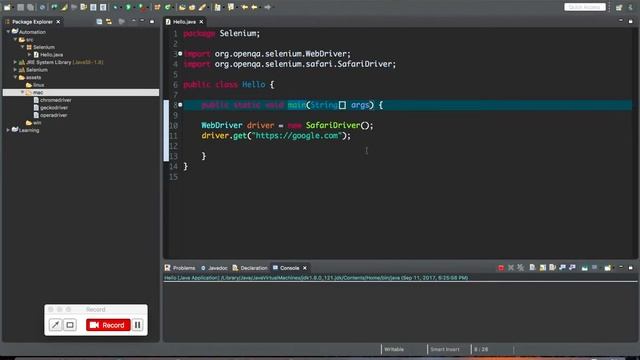Click Writable in status bar
The image size is (640, 360).
click(x=394, y=349)
